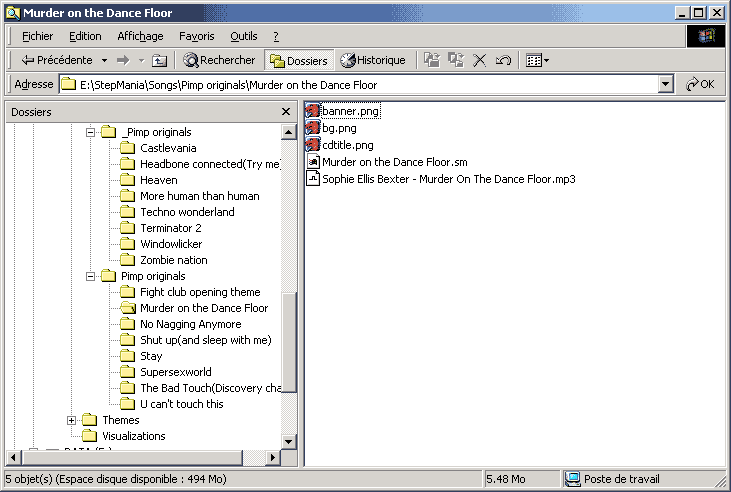Screen dimensions: 731x492
Task: Open the Views dropdown button
Action: click(x=537, y=60)
